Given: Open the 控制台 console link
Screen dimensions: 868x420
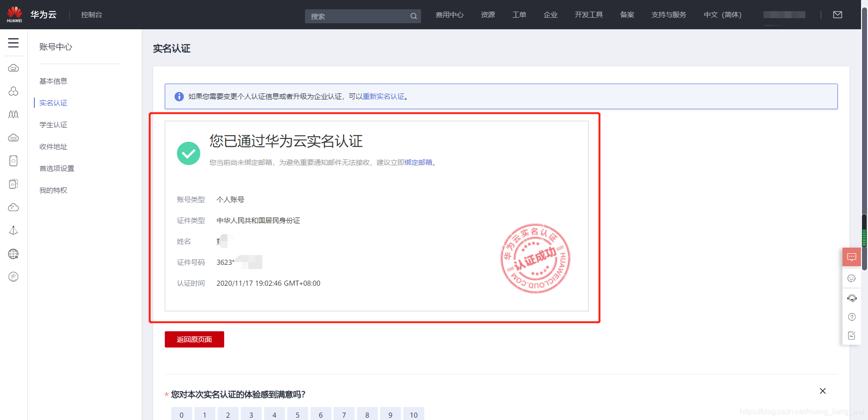Looking at the screenshot, I should [91, 15].
